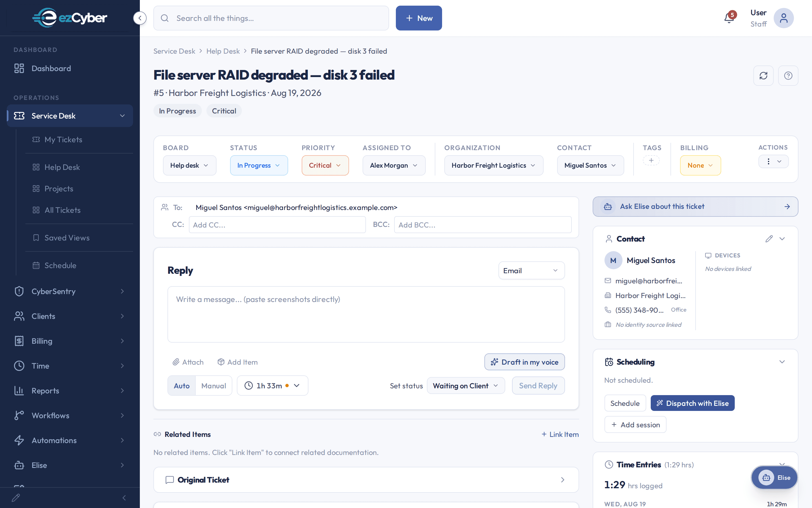Click the Ask Elise arrow icon
This screenshot has height=508, width=812.
pyautogui.click(x=787, y=207)
